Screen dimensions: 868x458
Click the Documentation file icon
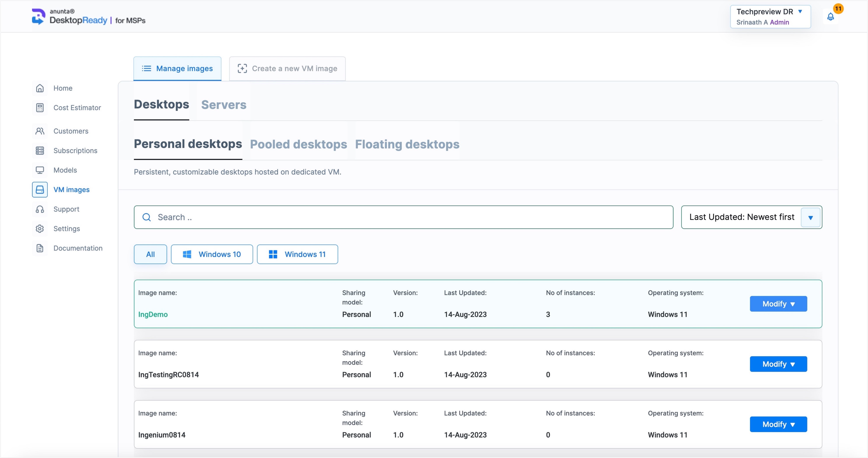click(x=40, y=248)
